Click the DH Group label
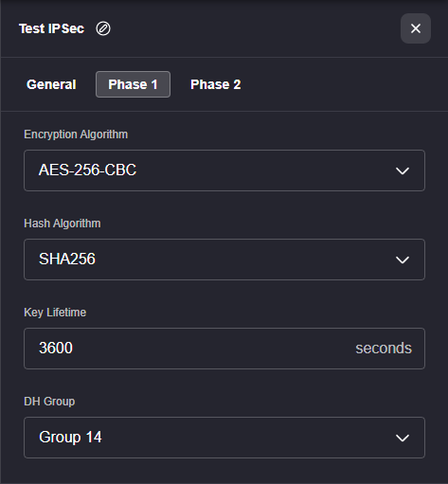The image size is (448, 484). point(49,402)
